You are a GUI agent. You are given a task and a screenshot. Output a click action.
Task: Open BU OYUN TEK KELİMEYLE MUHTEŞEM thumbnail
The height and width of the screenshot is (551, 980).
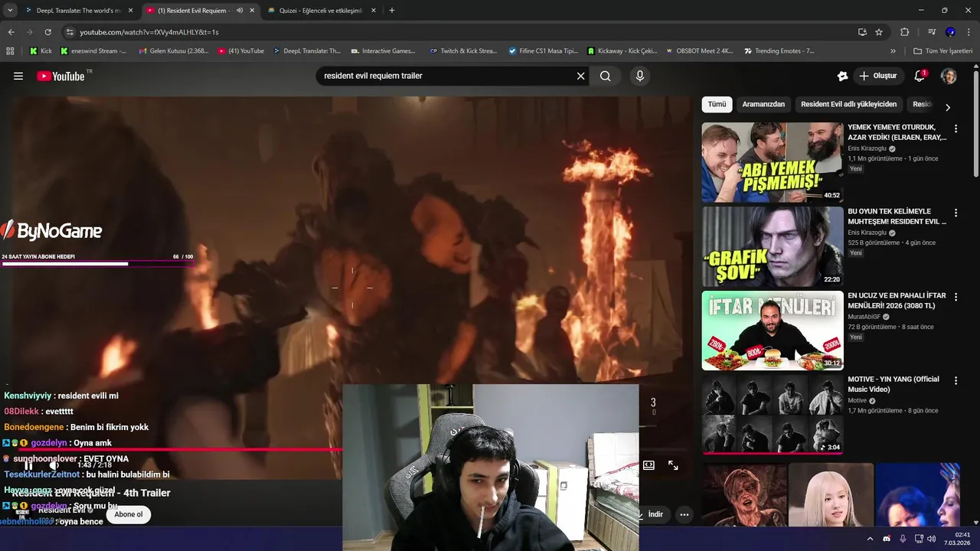(x=773, y=246)
